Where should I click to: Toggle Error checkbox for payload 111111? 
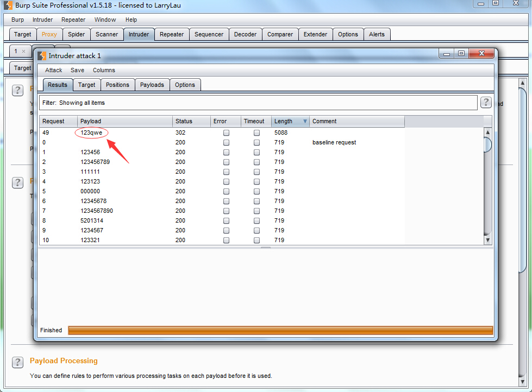click(226, 172)
